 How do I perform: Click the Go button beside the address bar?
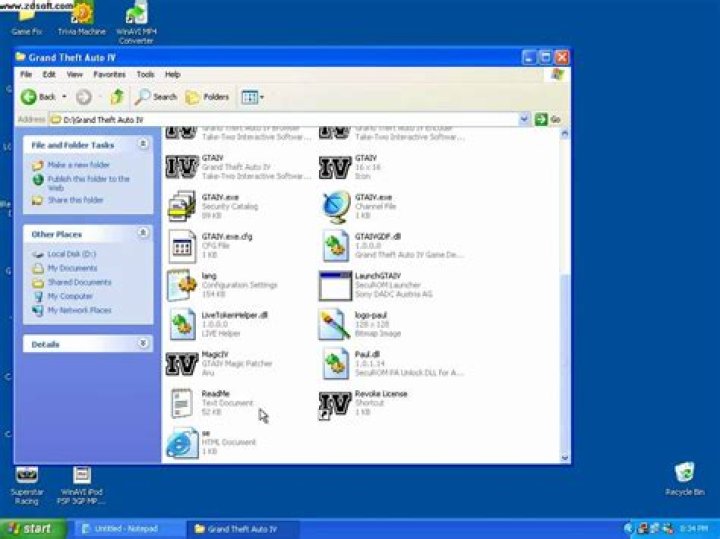tap(548, 119)
